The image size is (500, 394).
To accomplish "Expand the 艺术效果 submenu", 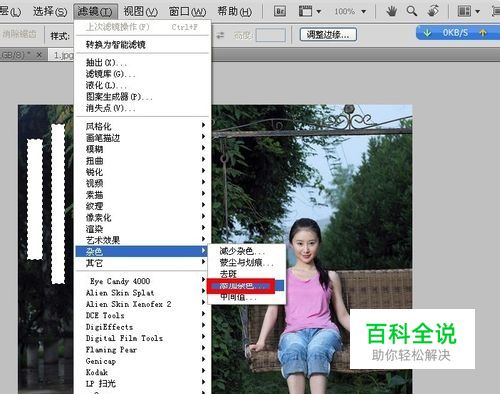I will pyautogui.click(x=143, y=240).
